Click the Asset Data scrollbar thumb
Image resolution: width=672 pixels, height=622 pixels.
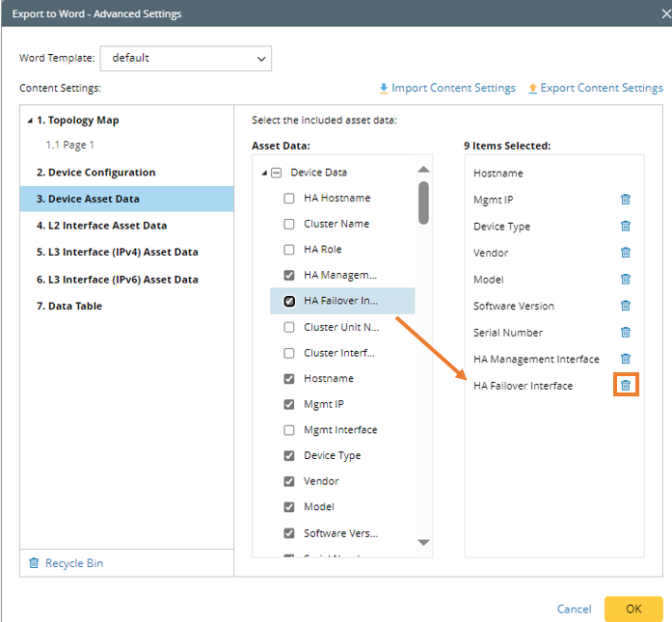[x=423, y=201]
